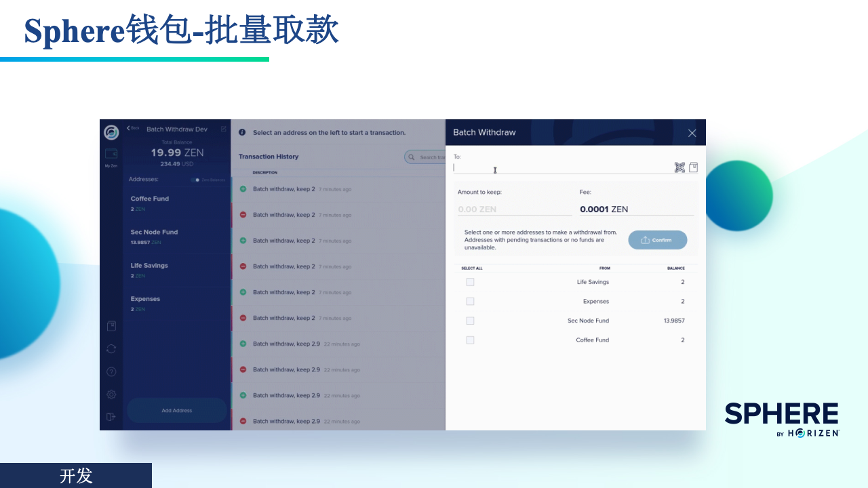Click the Fee field showing 0.0001 ZEN

point(637,209)
